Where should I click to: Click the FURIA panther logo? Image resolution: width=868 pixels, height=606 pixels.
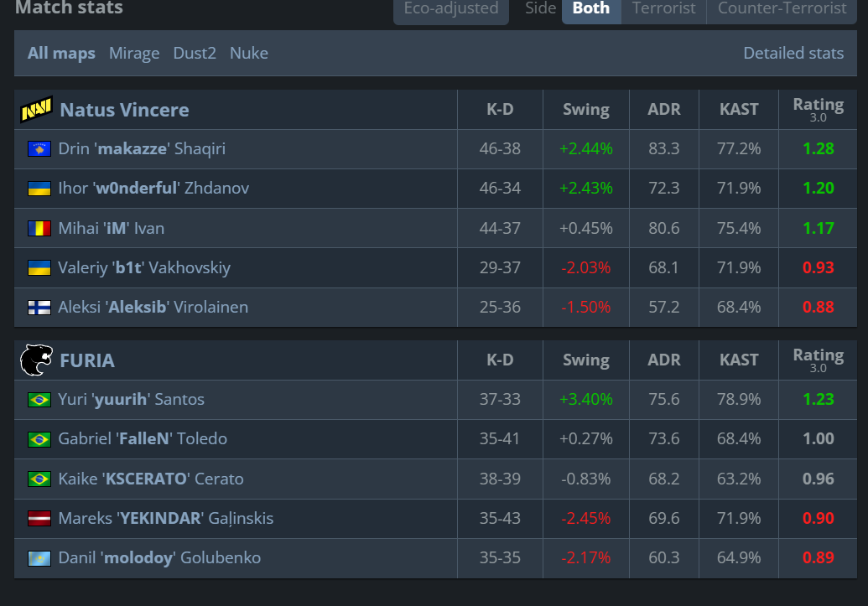pos(36,360)
